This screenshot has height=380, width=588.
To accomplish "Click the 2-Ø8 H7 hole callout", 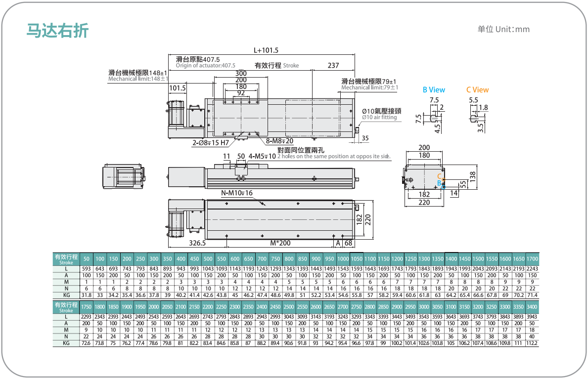I will click(210, 143).
